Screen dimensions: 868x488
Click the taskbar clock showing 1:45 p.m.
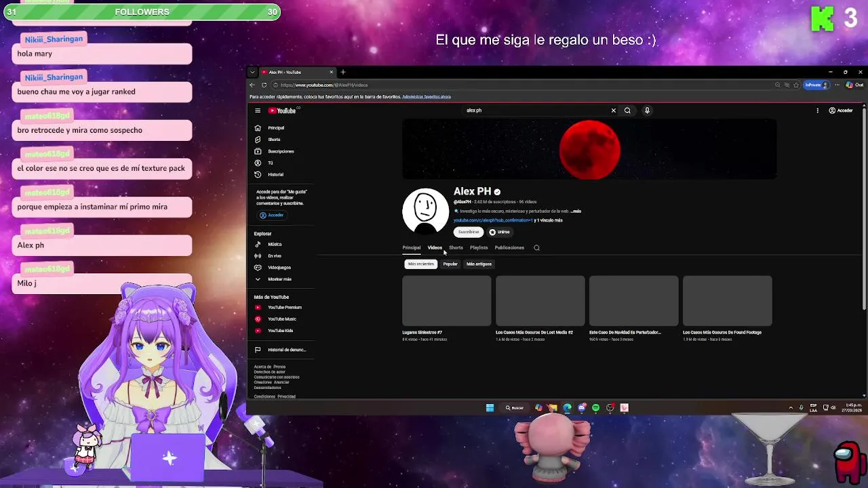(852, 408)
